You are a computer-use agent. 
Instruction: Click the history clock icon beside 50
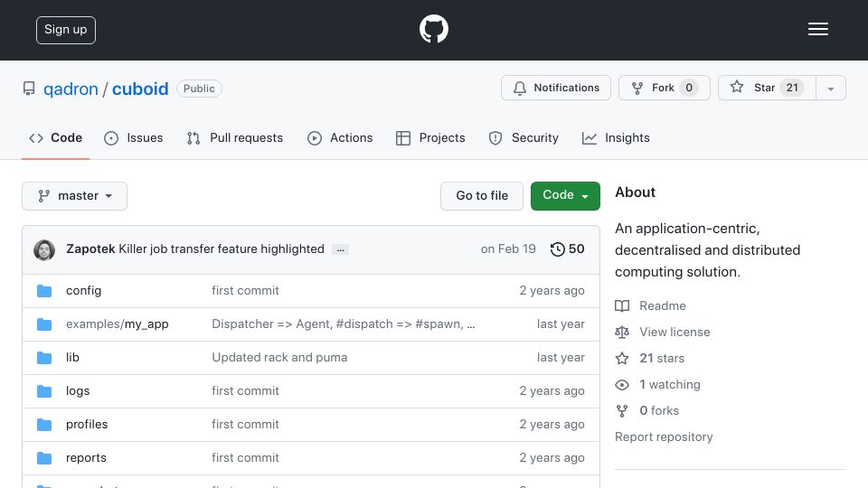click(x=558, y=249)
